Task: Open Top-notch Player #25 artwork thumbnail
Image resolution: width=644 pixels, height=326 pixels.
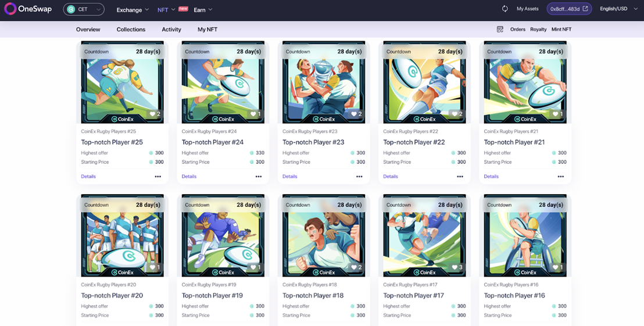Action: tap(123, 82)
